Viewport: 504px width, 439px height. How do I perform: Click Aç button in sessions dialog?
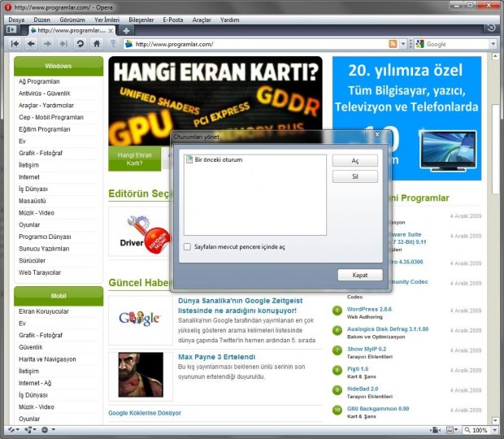tap(355, 161)
